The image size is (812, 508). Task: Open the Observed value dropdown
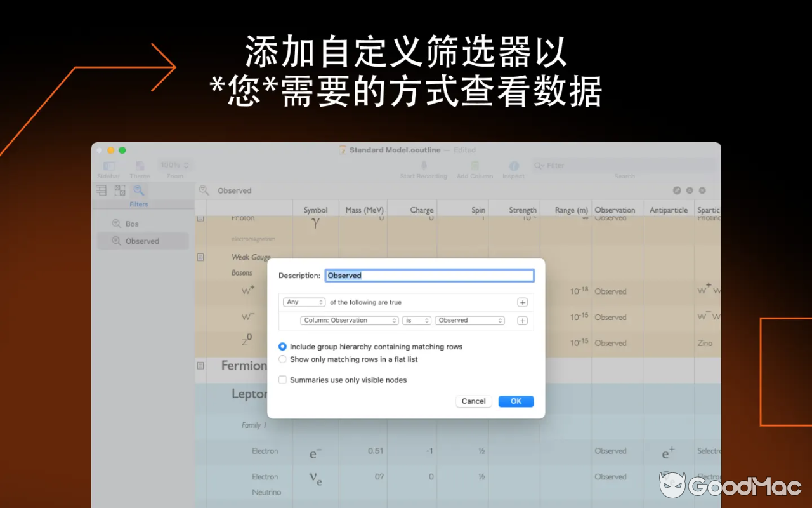(x=469, y=320)
